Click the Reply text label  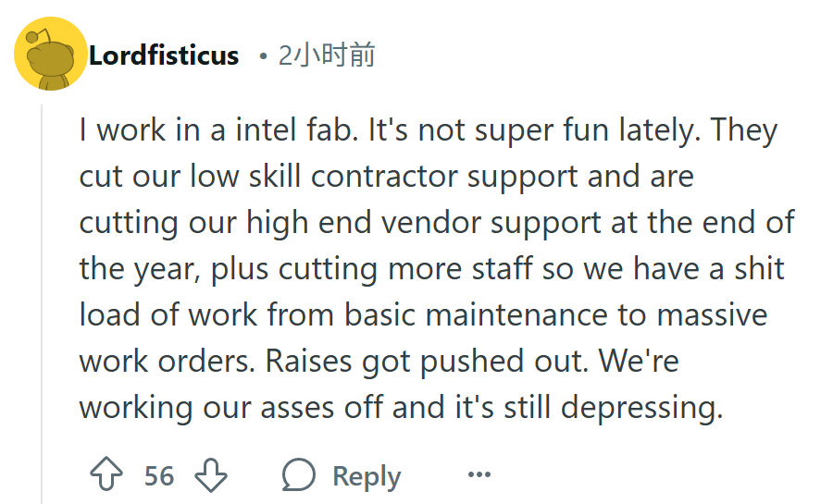pyautogui.click(x=367, y=476)
